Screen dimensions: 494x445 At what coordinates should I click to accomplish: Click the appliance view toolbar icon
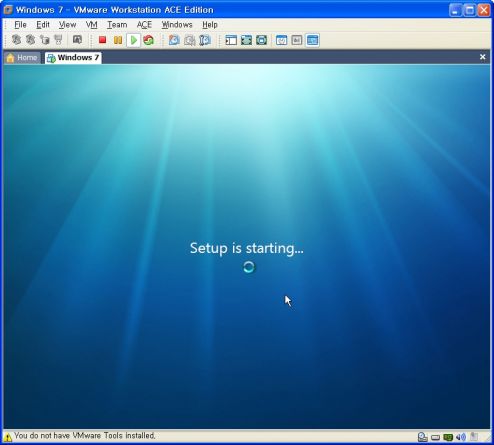coord(297,40)
